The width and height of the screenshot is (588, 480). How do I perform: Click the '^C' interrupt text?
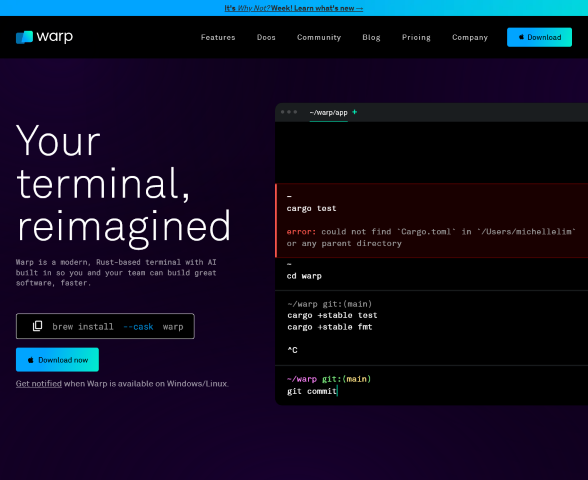tap(292, 350)
